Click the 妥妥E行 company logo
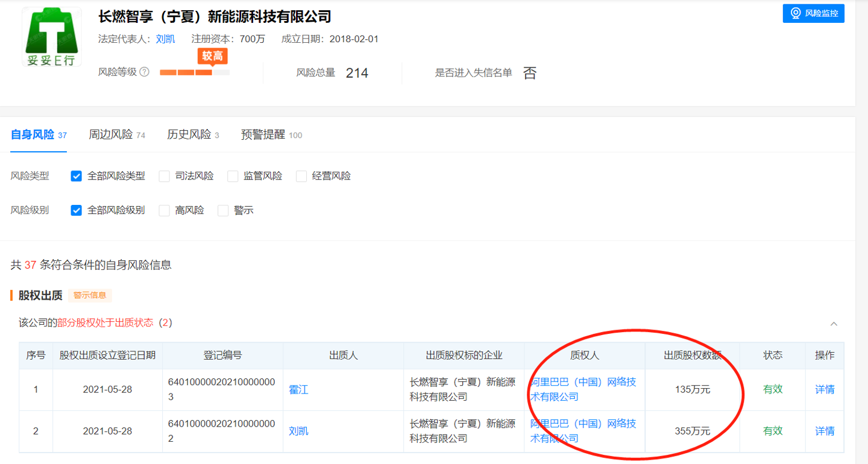Viewport: 868px width, 464px height. click(52, 37)
